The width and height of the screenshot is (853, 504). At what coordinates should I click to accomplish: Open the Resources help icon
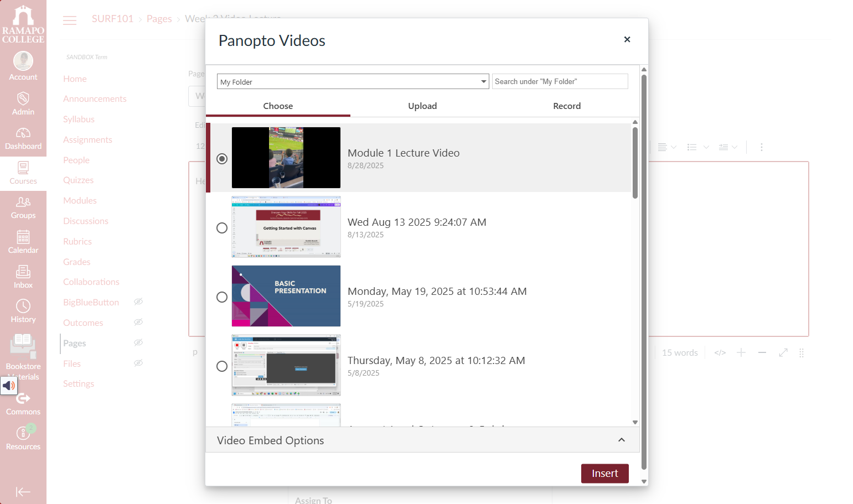[23, 433]
